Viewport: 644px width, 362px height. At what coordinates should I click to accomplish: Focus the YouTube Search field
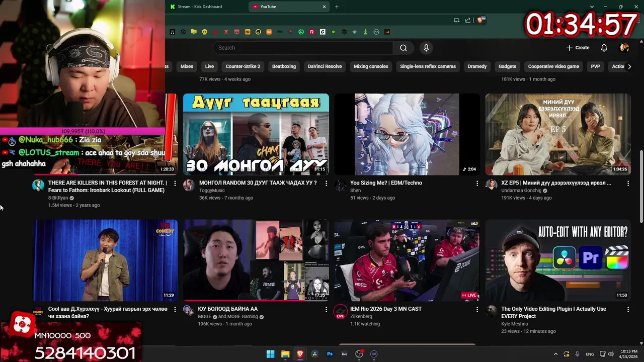pyautogui.click(x=303, y=48)
